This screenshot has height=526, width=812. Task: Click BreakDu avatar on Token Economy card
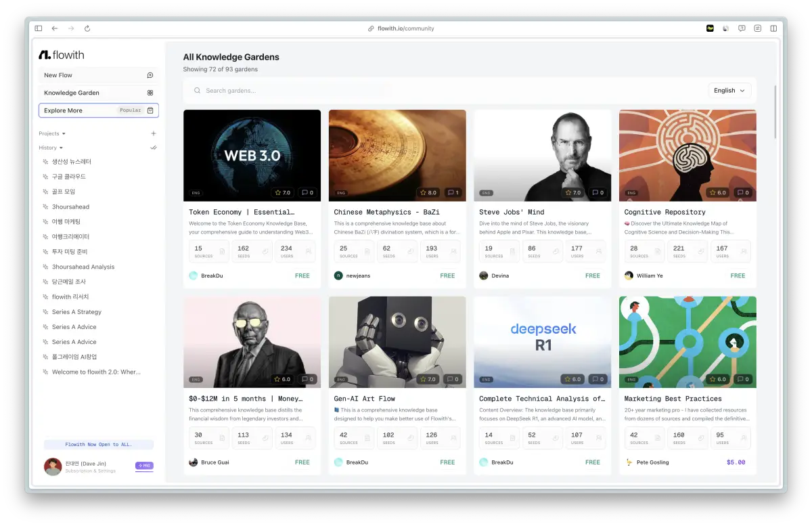(193, 276)
